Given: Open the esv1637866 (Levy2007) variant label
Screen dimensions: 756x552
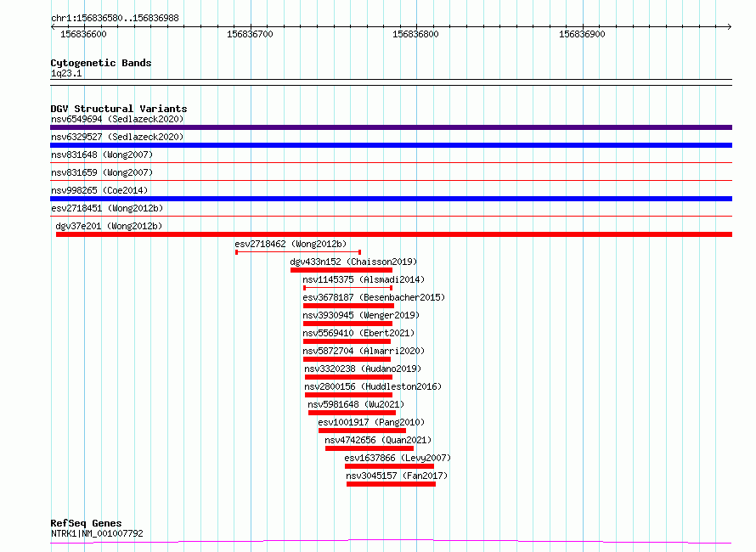Looking at the screenshot, I should (398, 458).
